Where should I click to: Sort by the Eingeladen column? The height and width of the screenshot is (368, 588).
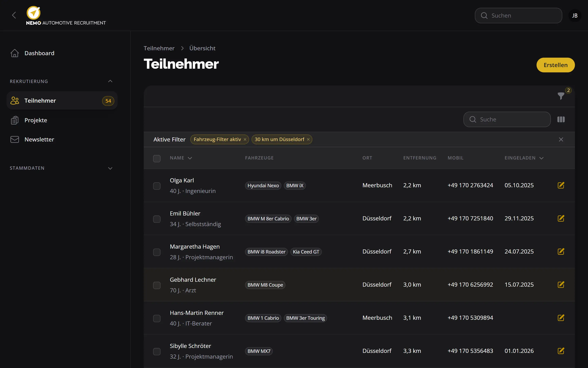pos(524,158)
